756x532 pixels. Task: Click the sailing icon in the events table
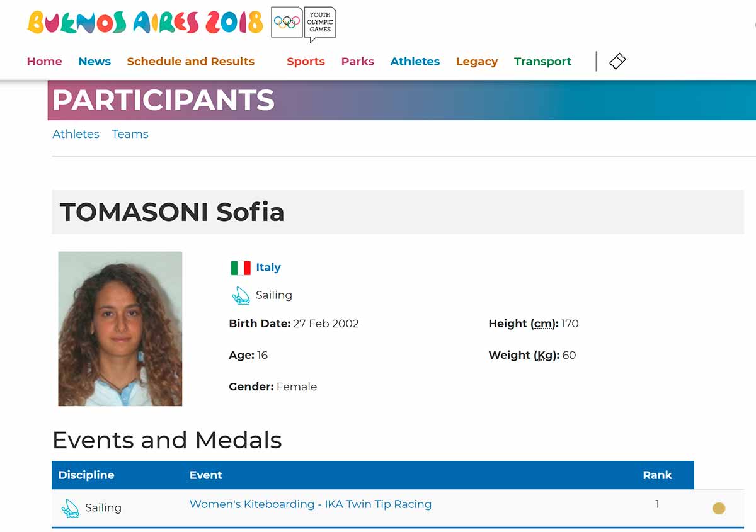click(x=71, y=508)
